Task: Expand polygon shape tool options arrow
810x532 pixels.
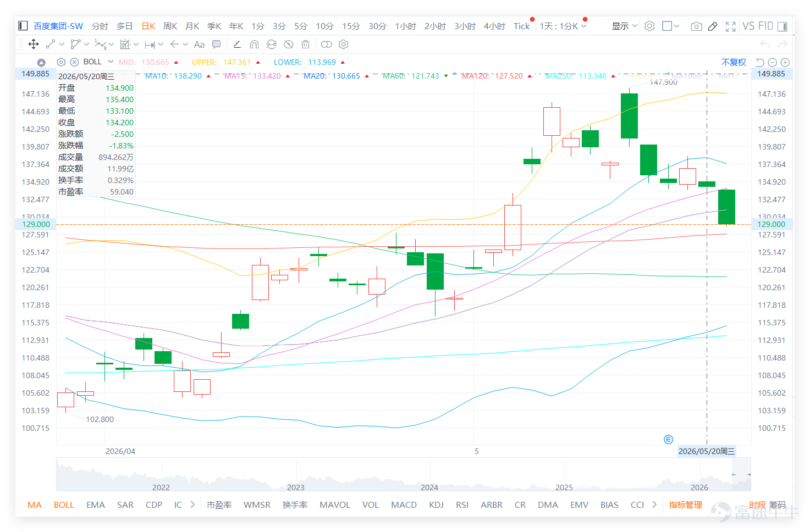Action: (x=86, y=45)
